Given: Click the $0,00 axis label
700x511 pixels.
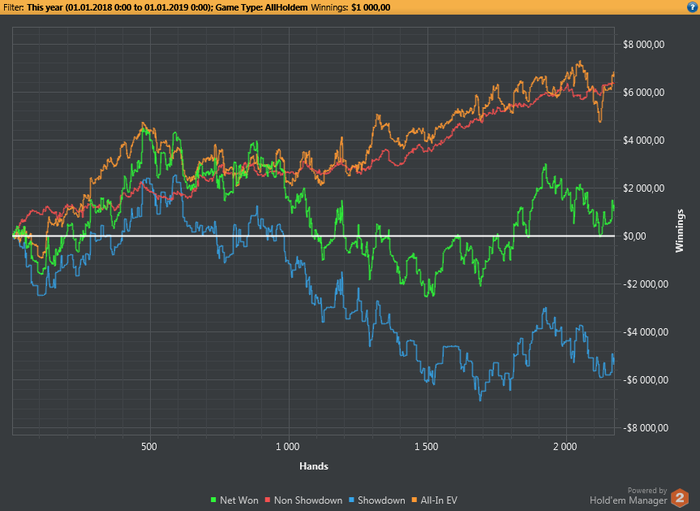Looking at the screenshot, I should 635,236.
